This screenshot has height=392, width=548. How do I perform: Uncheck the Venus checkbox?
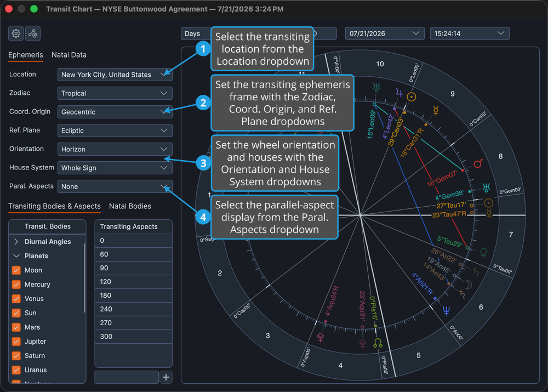coord(16,299)
